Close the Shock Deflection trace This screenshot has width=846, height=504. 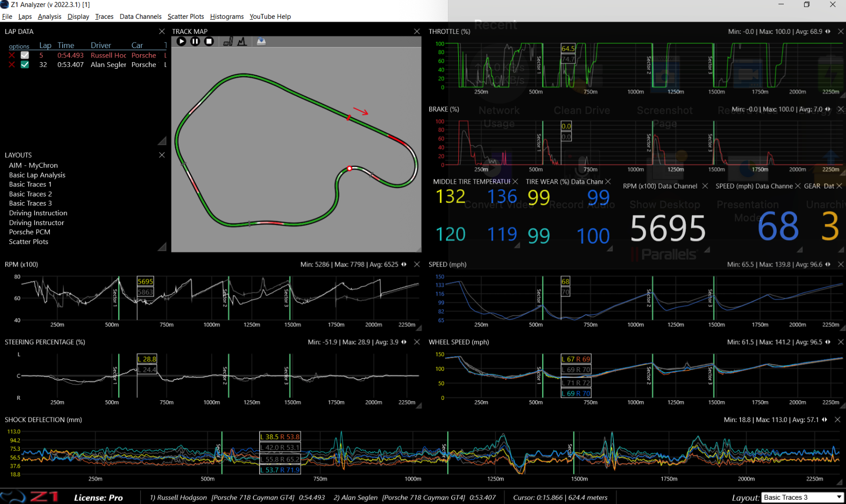[x=838, y=419]
